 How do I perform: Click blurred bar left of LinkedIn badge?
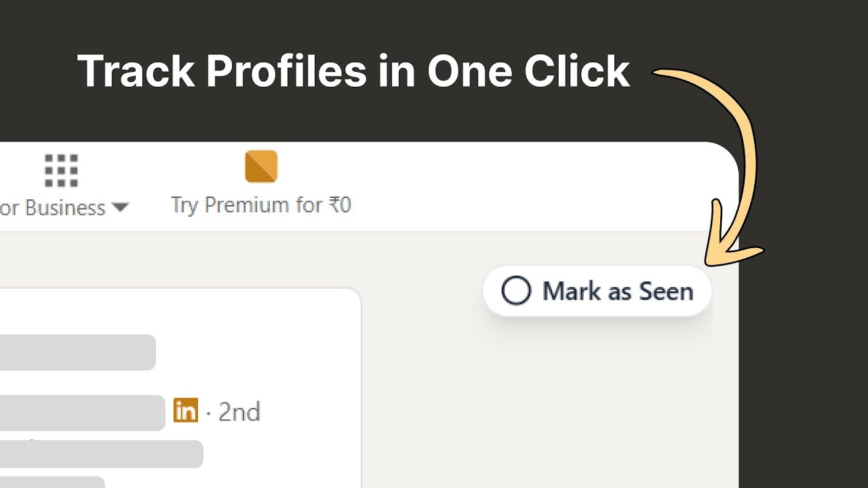point(83,413)
